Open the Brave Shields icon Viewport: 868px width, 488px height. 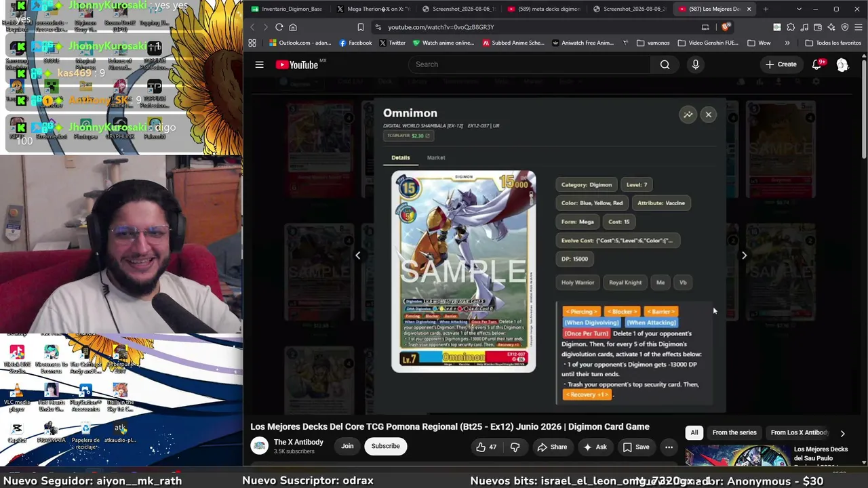pos(726,27)
